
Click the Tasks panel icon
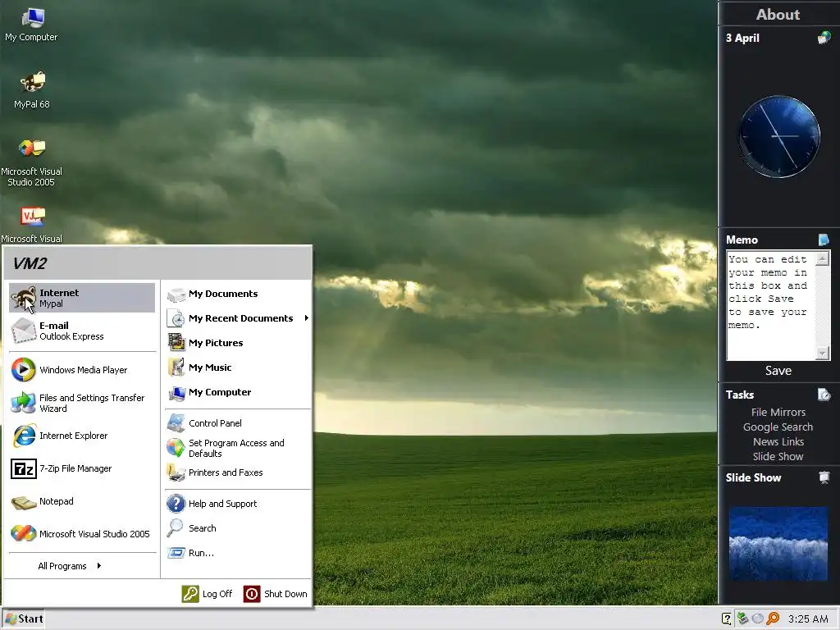(x=824, y=395)
